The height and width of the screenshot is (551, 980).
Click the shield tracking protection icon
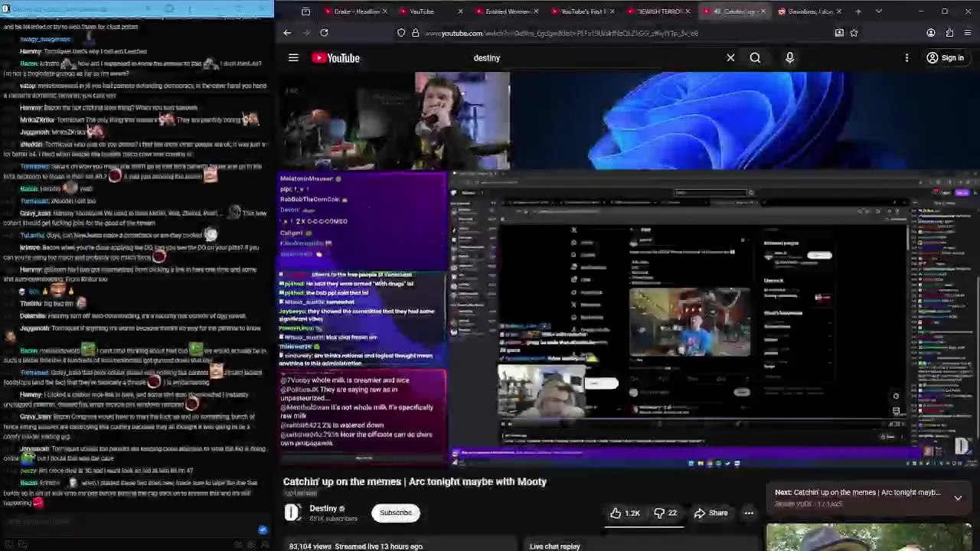click(x=401, y=33)
